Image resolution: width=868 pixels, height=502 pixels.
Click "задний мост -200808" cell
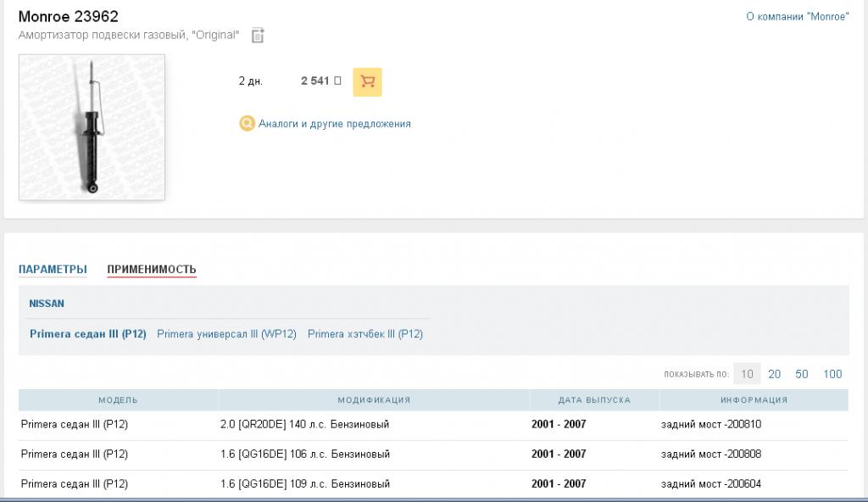[x=711, y=455]
